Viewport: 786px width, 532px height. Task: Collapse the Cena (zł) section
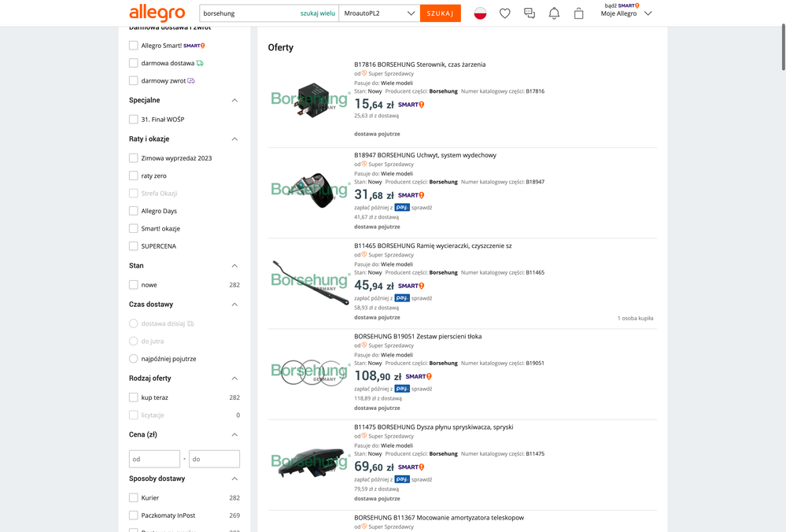point(234,434)
